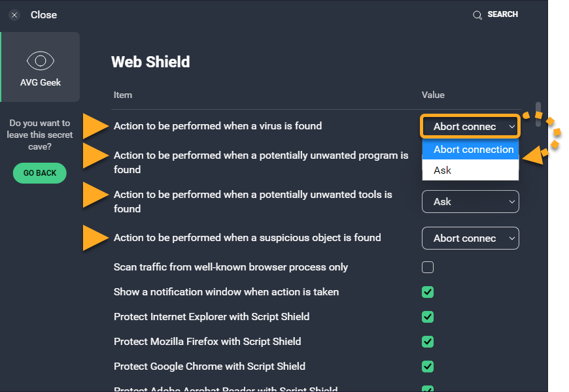Click the Close text label
Screen dimensions: 569x392
click(x=44, y=15)
